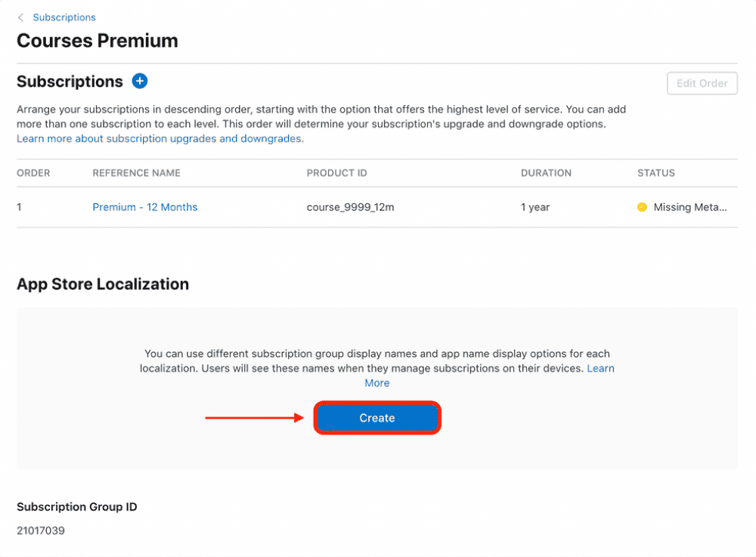This screenshot has height=557, width=756.
Task: Add a subscription with the blue plus icon
Action: point(140,81)
